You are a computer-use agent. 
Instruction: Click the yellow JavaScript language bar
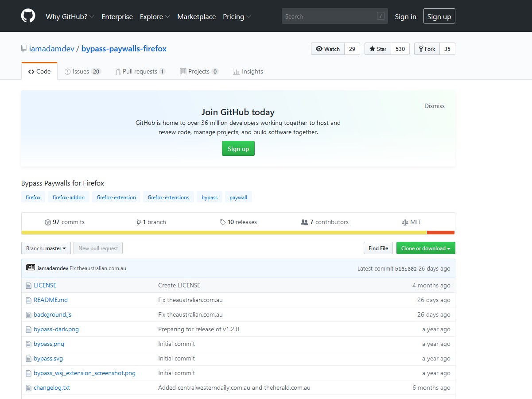pos(224,232)
